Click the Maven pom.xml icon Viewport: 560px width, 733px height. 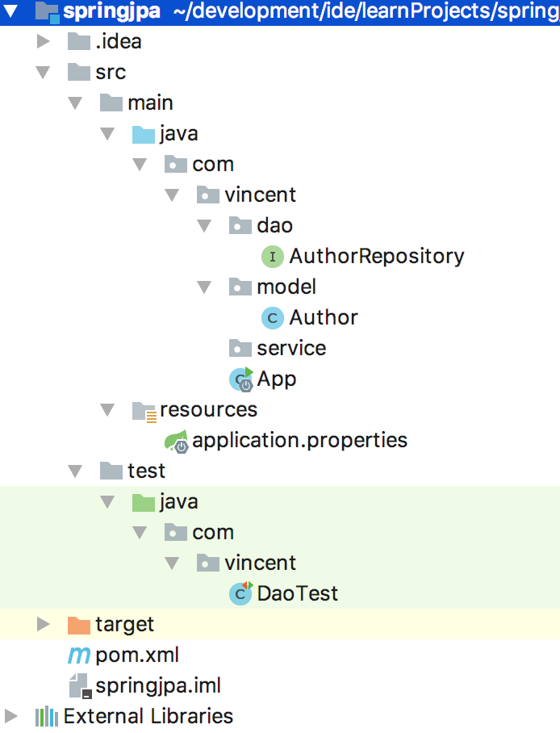[x=79, y=655]
